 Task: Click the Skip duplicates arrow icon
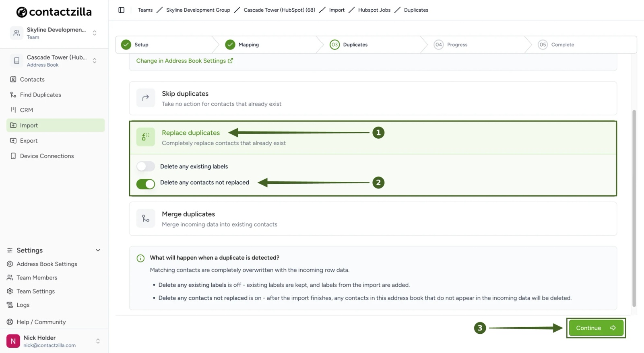coord(146,98)
